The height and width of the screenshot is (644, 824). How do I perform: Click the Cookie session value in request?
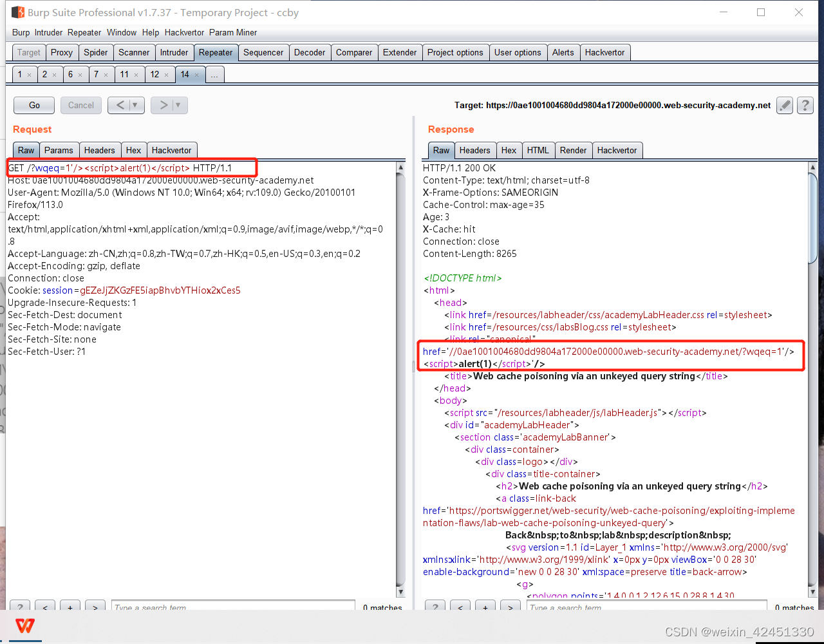click(160, 290)
